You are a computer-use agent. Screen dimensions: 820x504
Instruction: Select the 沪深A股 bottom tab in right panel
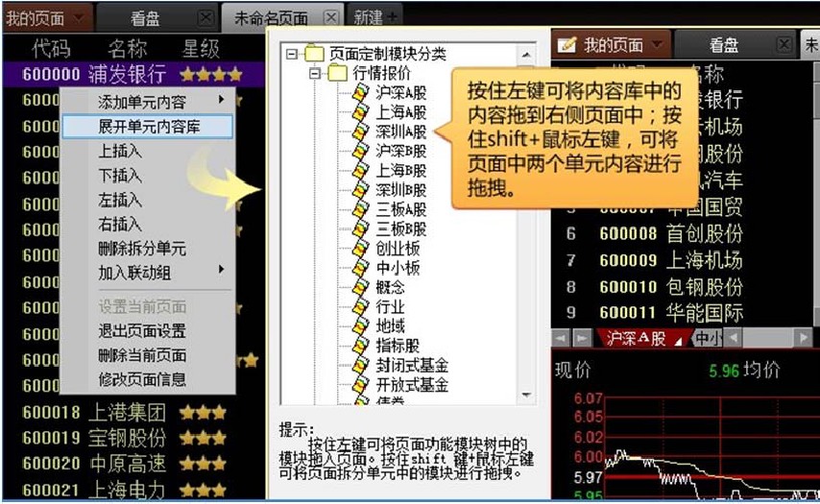tap(637, 338)
